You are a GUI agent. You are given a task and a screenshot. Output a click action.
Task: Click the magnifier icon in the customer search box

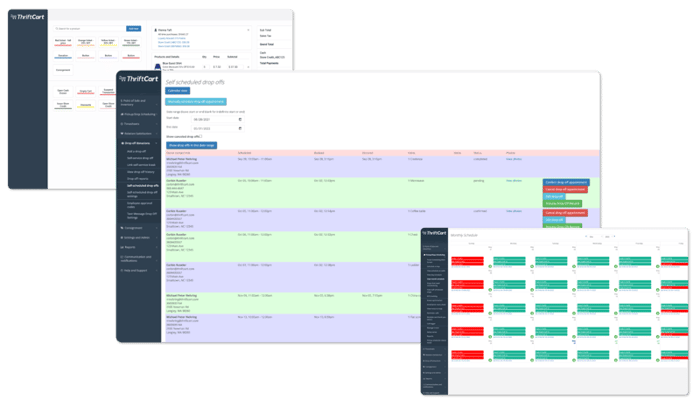54,29
